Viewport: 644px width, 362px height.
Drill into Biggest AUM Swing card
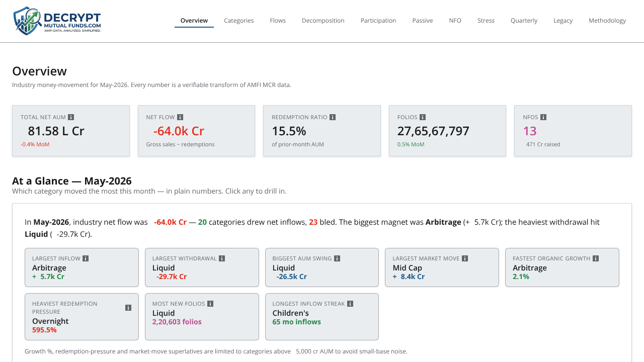tap(322, 267)
